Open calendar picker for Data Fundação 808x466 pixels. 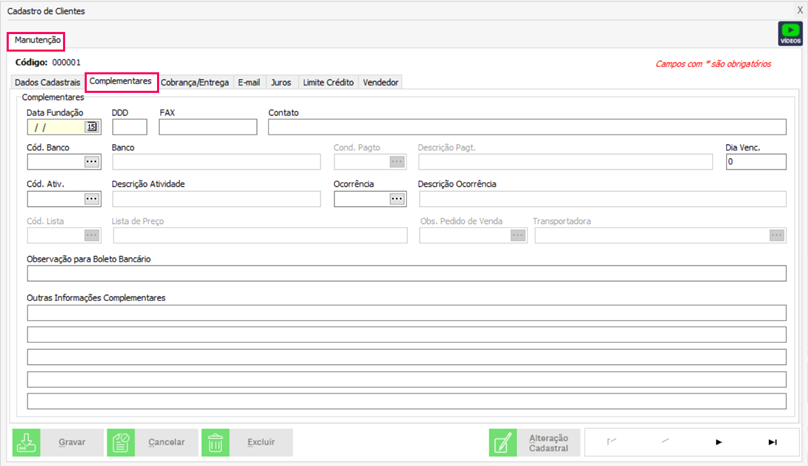92,127
